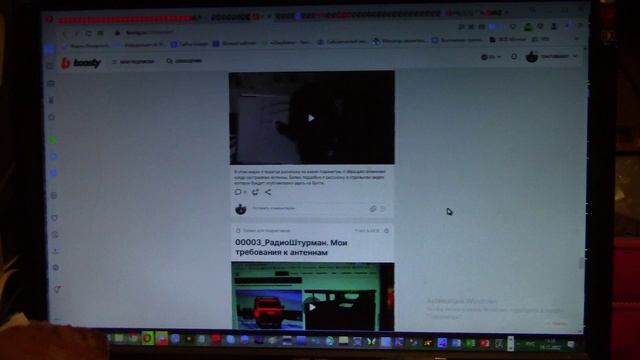The width and height of the screenshot is (640, 360).
Task: Click the green extension icon in browser toolbar
Action: (x=528, y=27)
